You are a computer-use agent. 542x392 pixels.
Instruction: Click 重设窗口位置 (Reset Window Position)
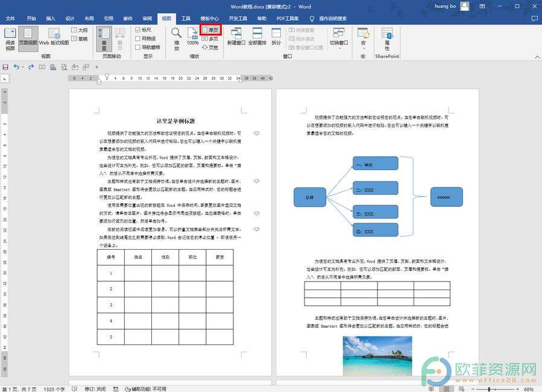click(x=306, y=48)
